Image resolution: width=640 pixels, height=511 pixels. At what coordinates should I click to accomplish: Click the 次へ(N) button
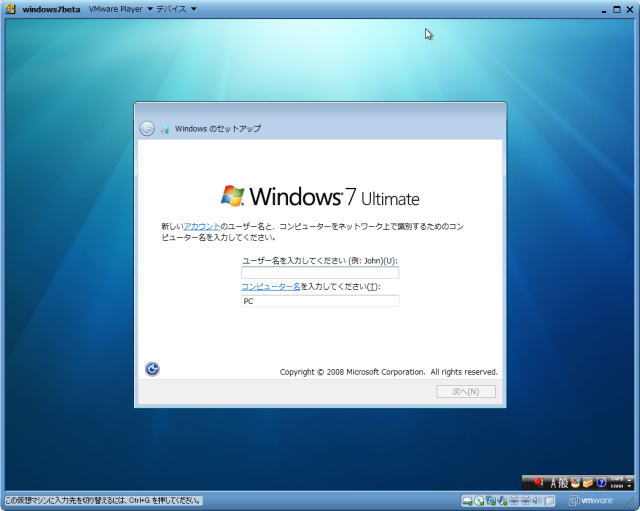click(x=466, y=391)
